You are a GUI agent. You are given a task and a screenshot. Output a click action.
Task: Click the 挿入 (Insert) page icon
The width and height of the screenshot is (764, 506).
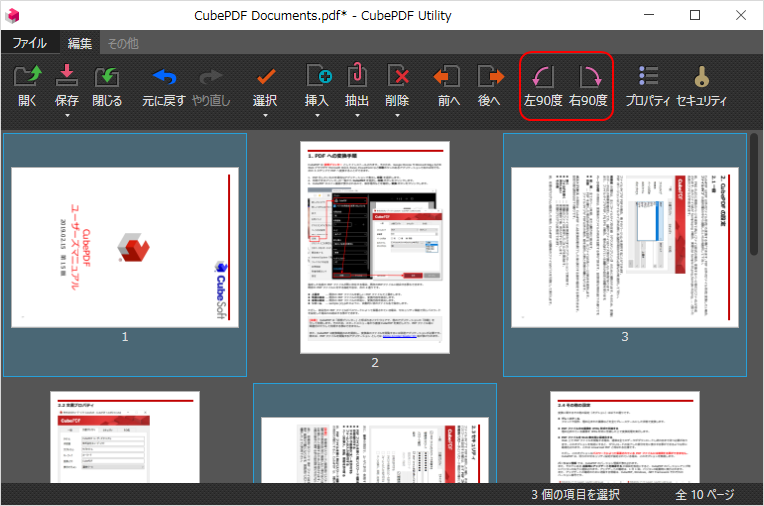coord(319,76)
